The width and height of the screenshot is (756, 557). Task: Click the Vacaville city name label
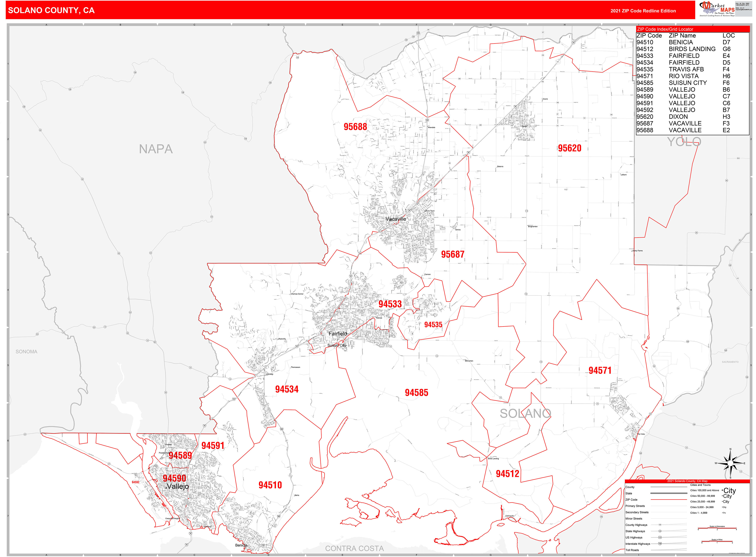coord(395,219)
